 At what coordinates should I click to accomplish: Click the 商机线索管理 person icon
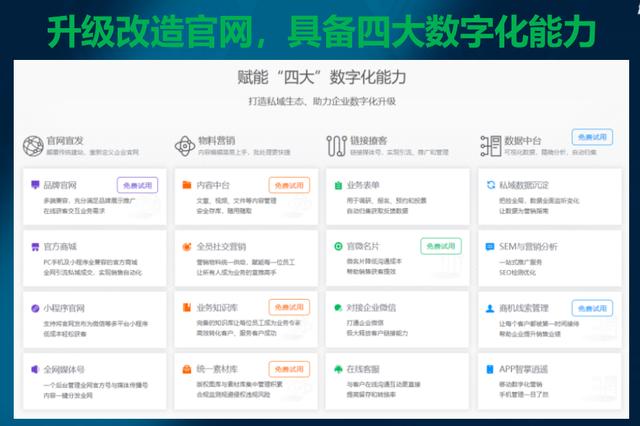(489, 308)
